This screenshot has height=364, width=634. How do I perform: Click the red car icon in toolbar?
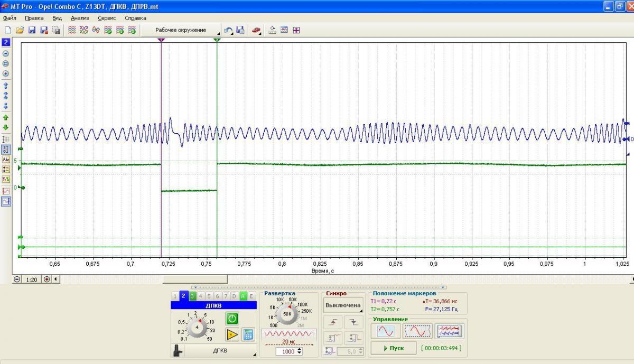(256, 30)
